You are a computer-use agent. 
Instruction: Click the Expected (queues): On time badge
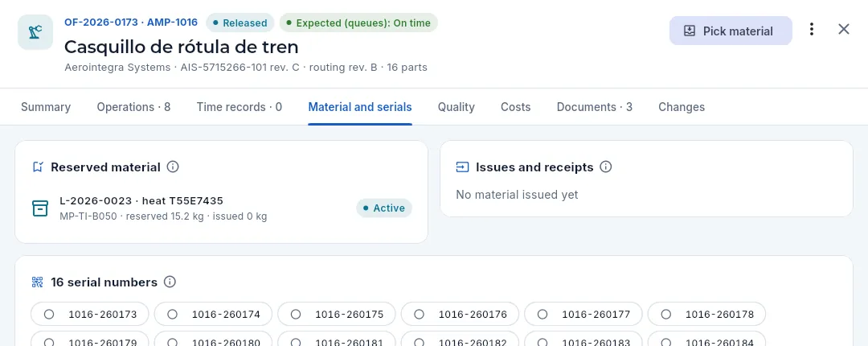pos(358,23)
